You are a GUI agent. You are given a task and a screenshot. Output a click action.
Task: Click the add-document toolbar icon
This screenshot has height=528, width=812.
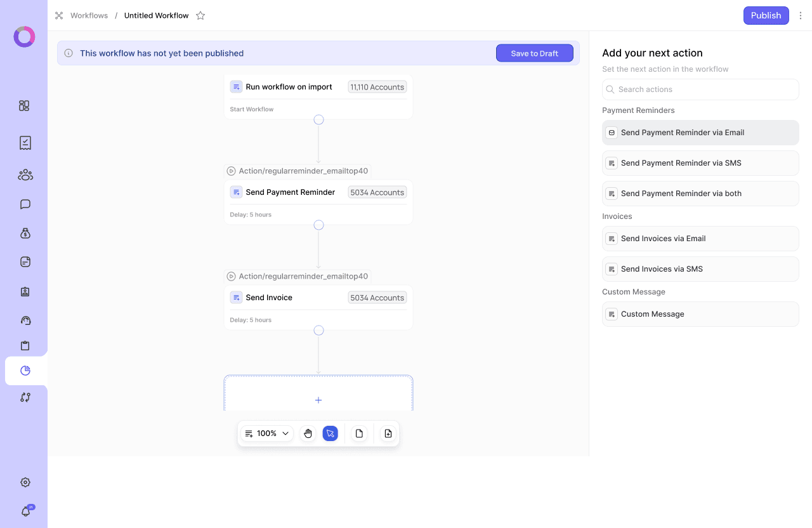[388, 433]
